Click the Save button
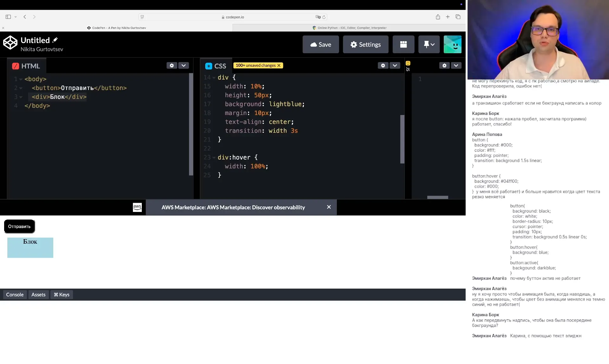Screen dimensions: 609x364 click(x=320, y=44)
